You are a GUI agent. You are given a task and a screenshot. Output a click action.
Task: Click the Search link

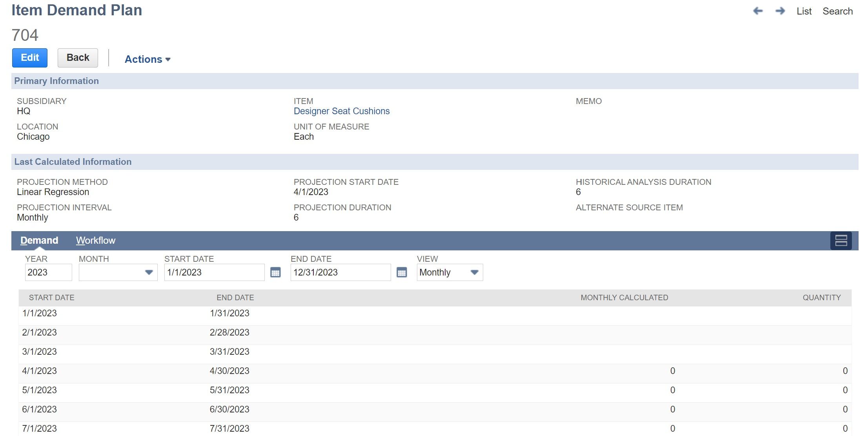click(x=837, y=11)
